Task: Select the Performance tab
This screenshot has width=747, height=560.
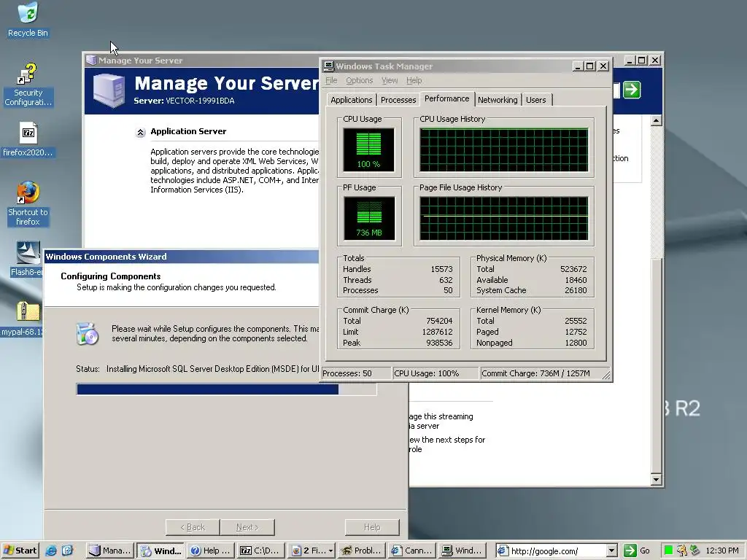Action: (447, 98)
